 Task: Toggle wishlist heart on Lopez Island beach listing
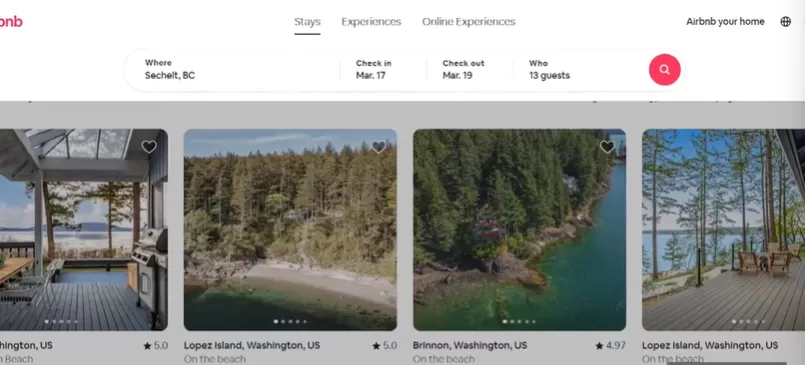(378, 147)
